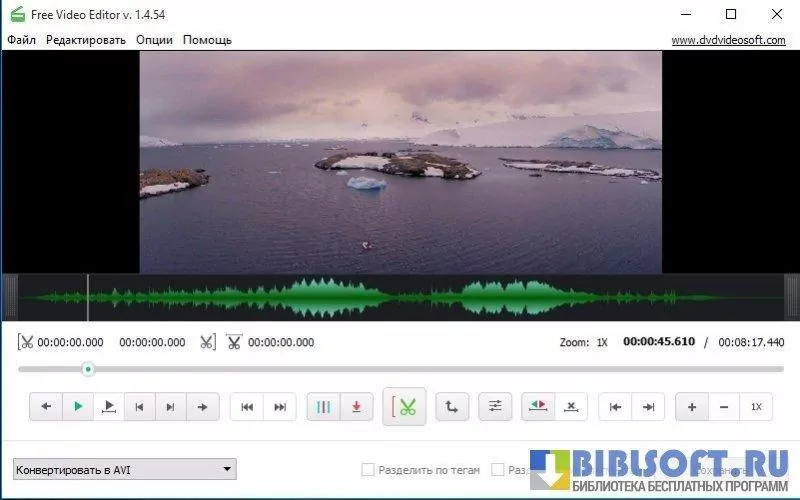Open the Редактировать menu
The image size is (800, 500).
tap(86, 40)
